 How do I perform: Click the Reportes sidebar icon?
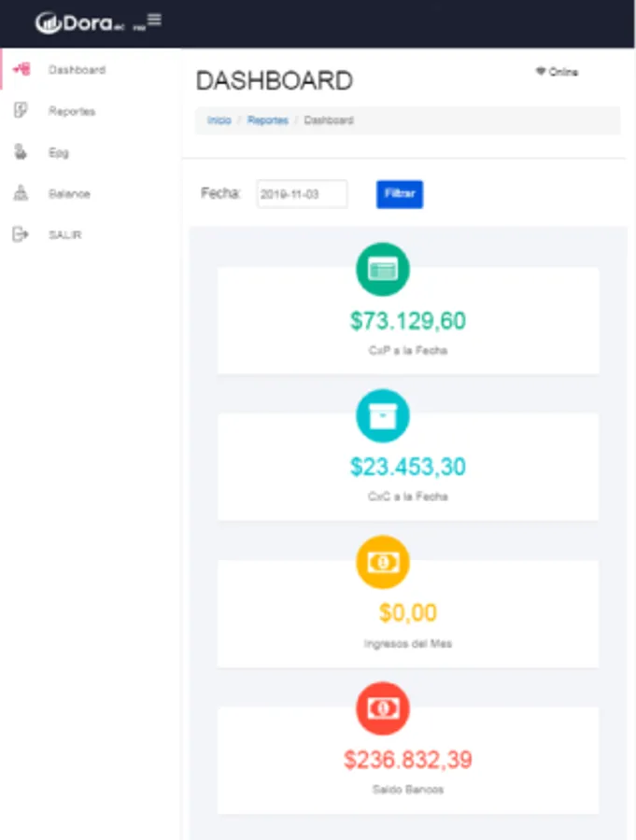21,110
